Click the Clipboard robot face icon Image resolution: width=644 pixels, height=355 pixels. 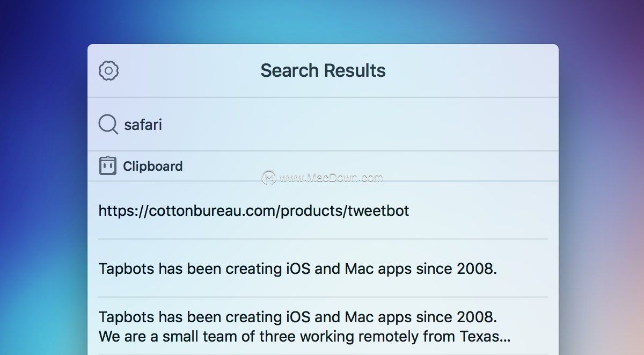[108, 166]
